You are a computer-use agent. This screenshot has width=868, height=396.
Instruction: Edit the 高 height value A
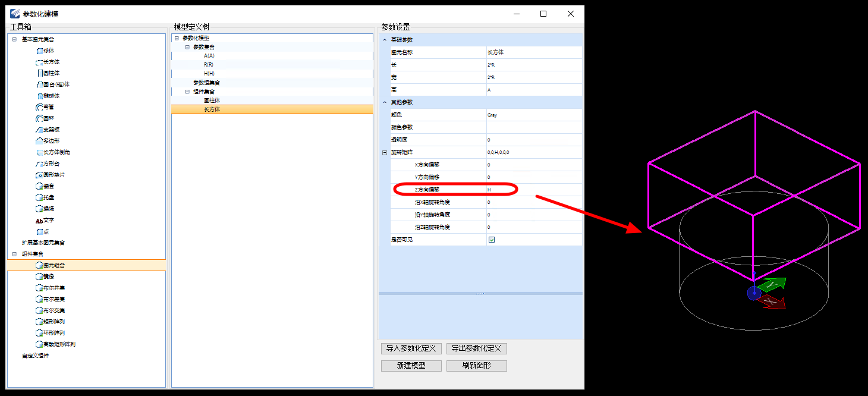534,90
